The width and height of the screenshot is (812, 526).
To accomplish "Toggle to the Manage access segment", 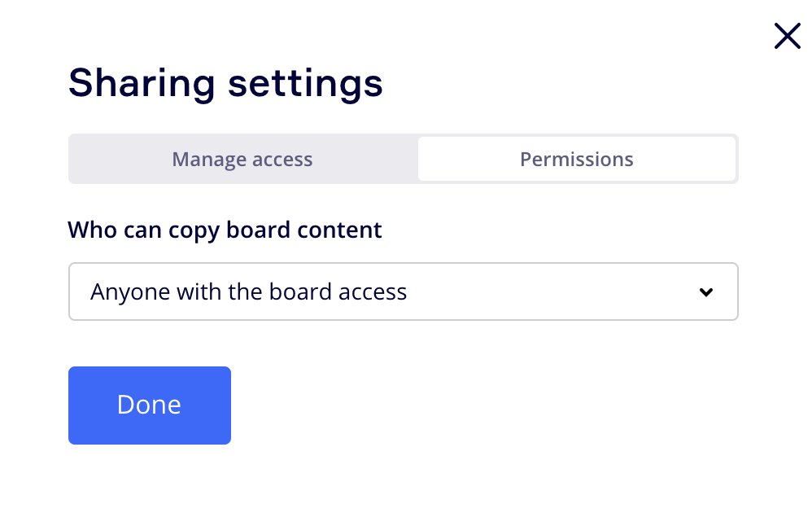I will [x=242, y=159].
